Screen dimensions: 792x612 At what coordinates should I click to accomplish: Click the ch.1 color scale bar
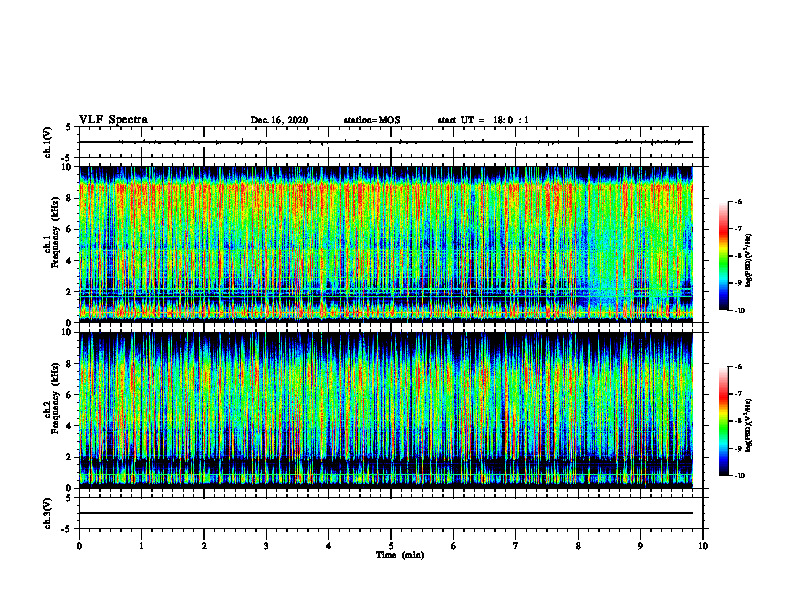722,256
